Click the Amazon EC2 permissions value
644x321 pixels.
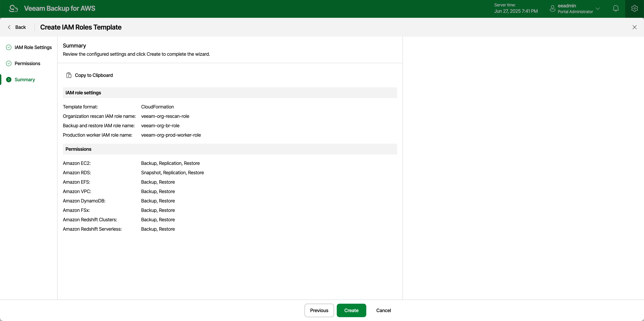pyautogui.click(x=170, y=163)
